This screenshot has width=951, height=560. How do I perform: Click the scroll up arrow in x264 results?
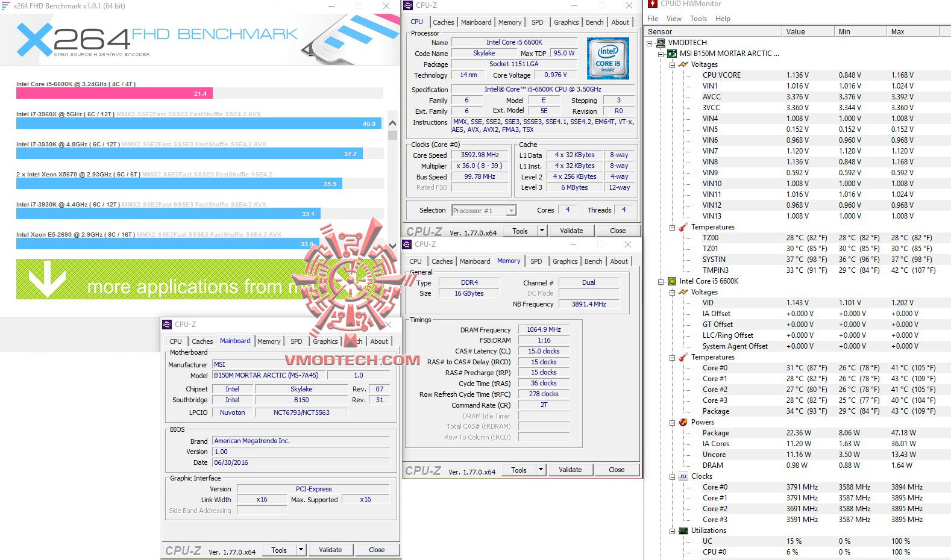393,123
